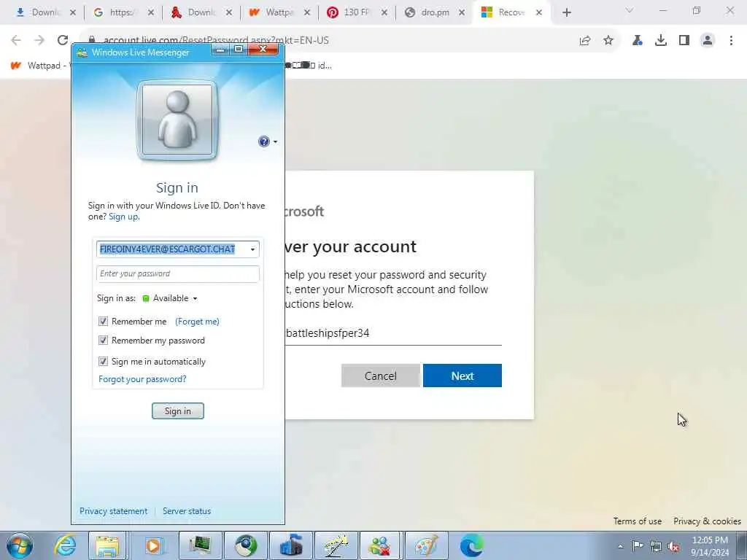Bookmark this page with the star
This screenshot has height=560, width=747.
pos(608,41)
